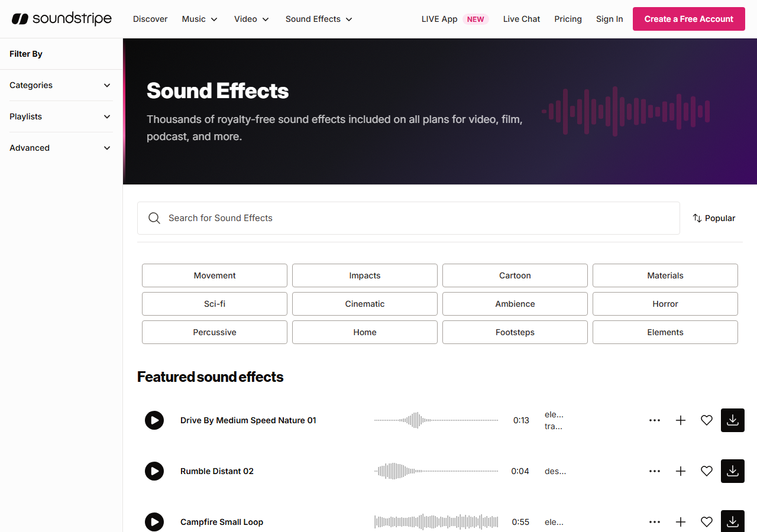Click the Sign In link

[610, 19]
